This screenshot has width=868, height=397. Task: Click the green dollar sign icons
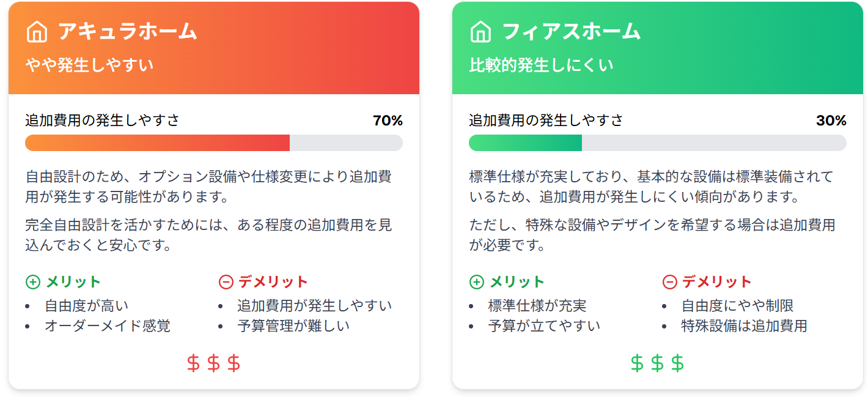click(657, 364)
